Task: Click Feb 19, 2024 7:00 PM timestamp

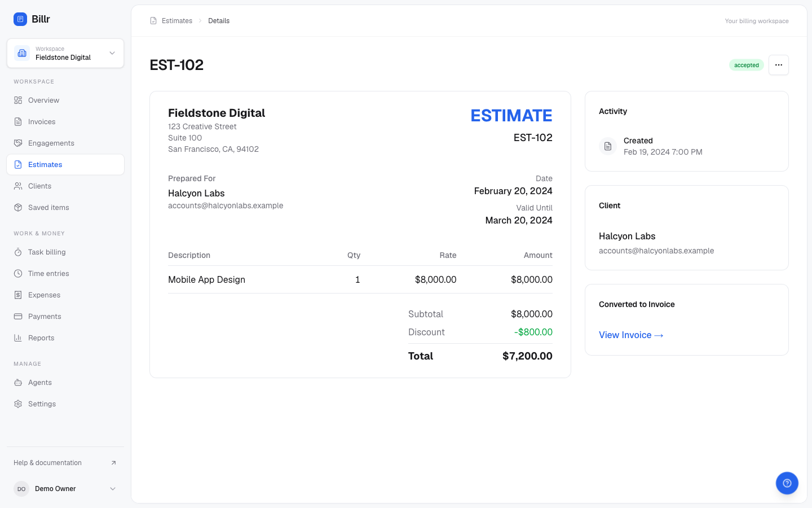Action: (663, 152)
